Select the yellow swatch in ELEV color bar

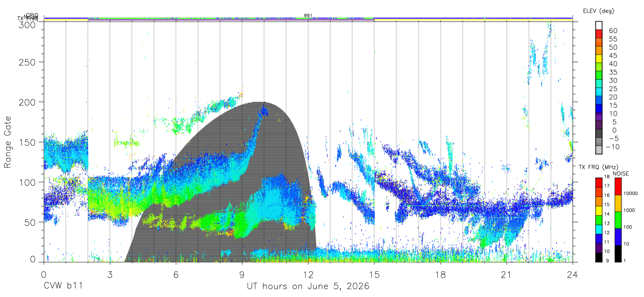[x=599, y=59]
